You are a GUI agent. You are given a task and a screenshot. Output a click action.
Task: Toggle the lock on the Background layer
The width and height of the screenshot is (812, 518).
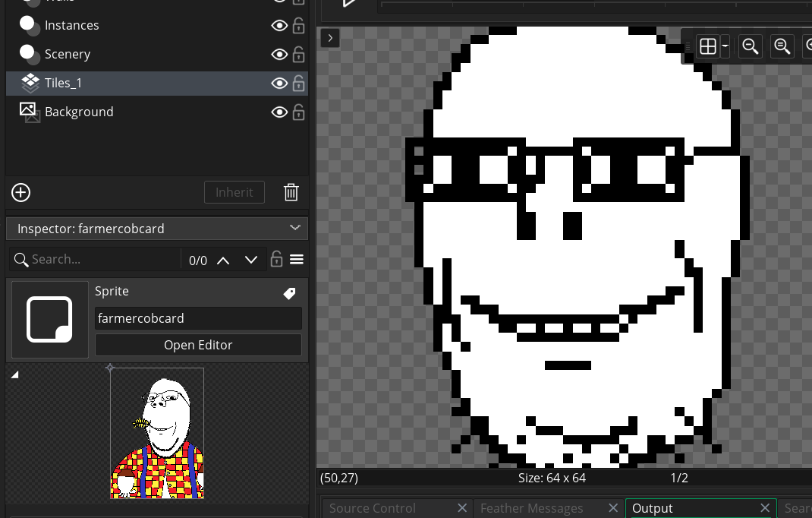tap(298, 112)
